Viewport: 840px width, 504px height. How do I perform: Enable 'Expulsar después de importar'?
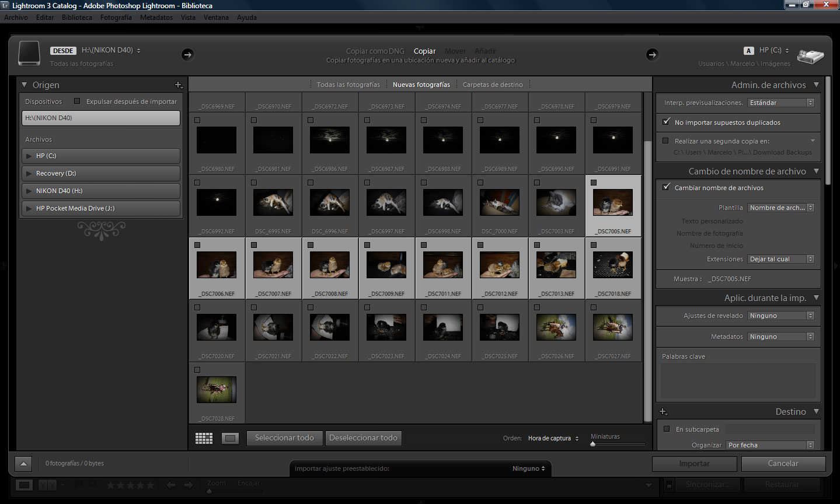click(77, 101)
